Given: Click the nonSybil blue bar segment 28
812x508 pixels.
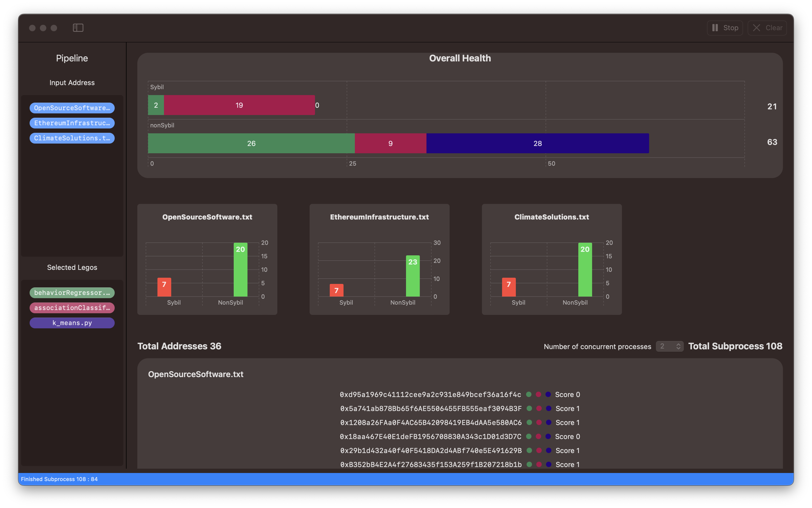Looking at the screenshot, I should coord(537,144).
